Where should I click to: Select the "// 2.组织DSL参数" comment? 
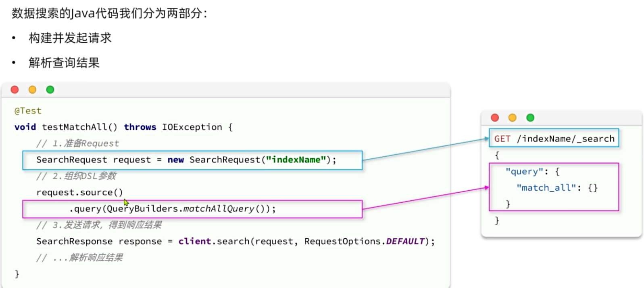click(76, 176)
